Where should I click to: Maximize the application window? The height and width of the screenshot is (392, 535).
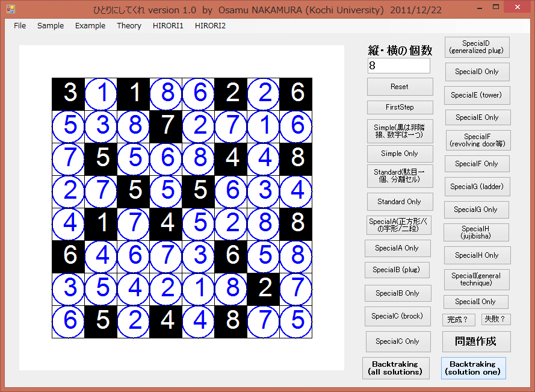click(496, 7)
